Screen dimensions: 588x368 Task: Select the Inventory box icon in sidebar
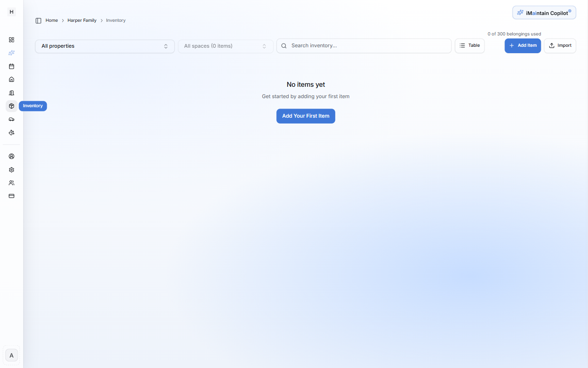11,106
